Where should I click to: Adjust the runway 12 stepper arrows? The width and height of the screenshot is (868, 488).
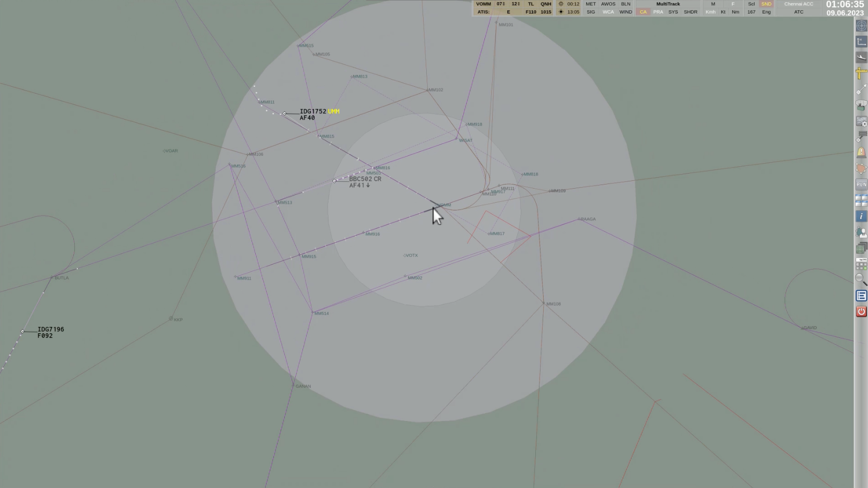pyautogui.click(x=516, y=4)
